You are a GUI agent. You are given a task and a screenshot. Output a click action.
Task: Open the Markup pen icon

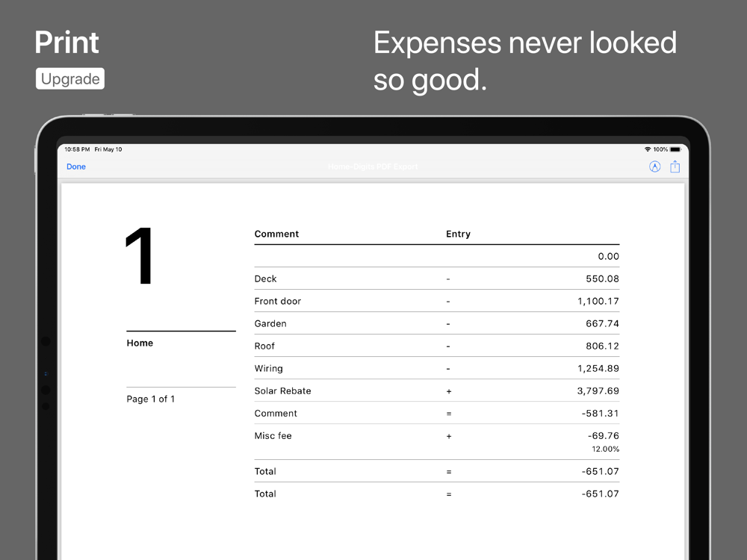(x=654, y=167)
